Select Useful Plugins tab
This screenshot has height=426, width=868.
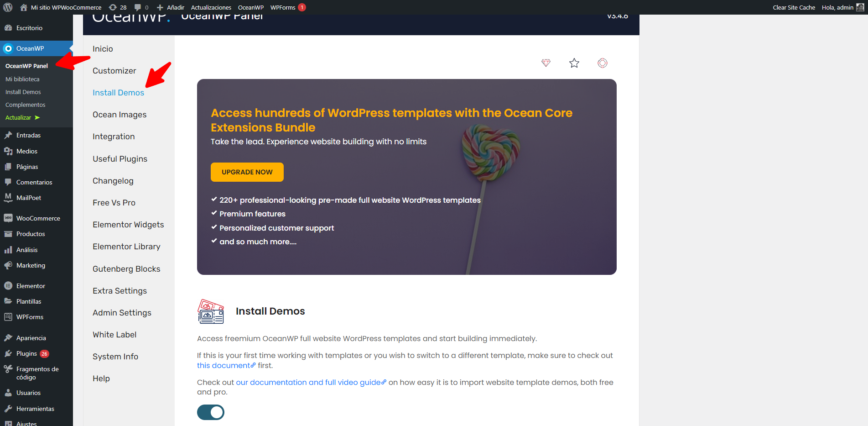pos(120,159)
